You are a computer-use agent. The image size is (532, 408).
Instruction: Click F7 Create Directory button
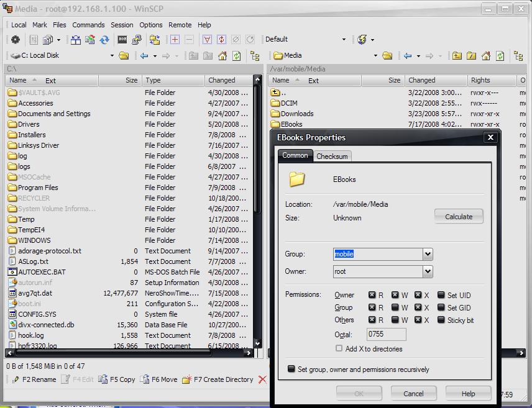pos(218,379)
